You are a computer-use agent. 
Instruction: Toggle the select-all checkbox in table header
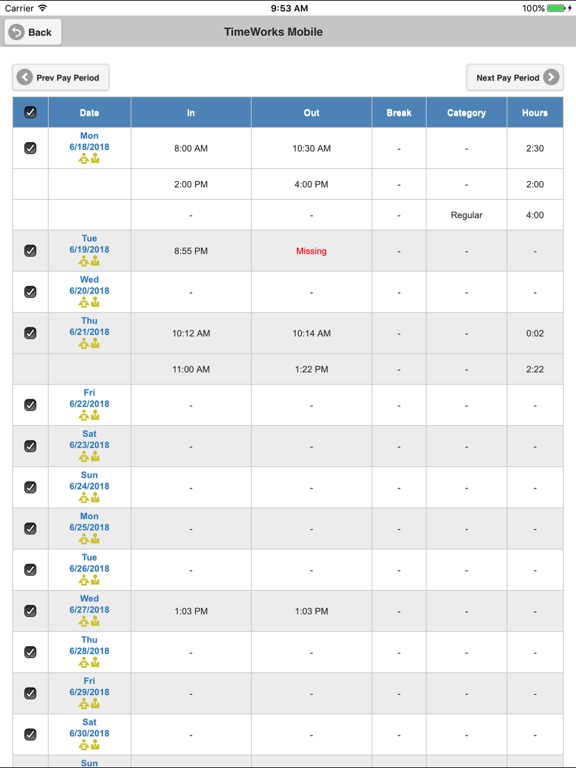(x=30, y=112)
